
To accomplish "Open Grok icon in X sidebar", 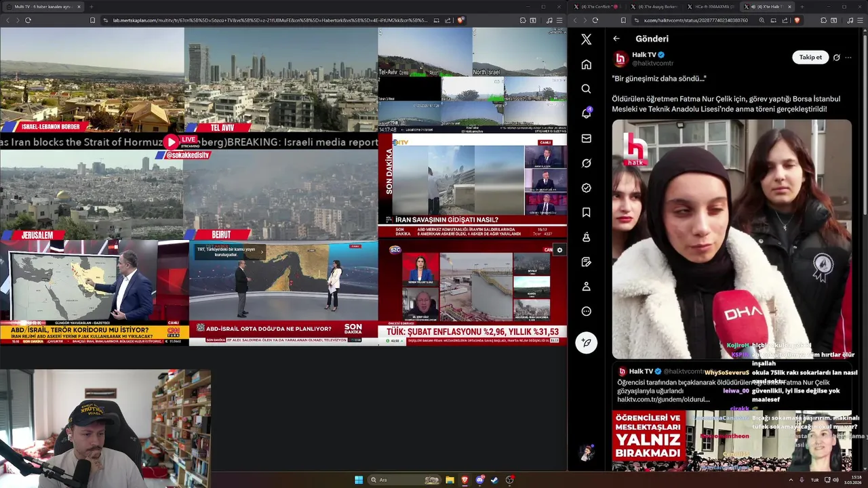I will (x=586, y=163).
